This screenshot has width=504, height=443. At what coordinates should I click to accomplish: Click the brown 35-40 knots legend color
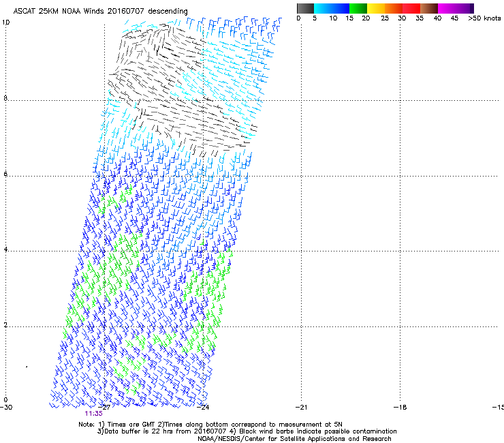[x=429, y=8]
